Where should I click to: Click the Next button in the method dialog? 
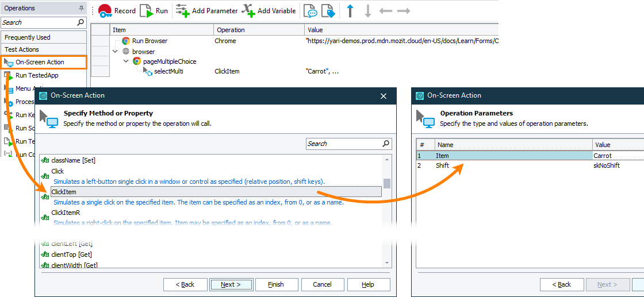click(x=231, y=284)
